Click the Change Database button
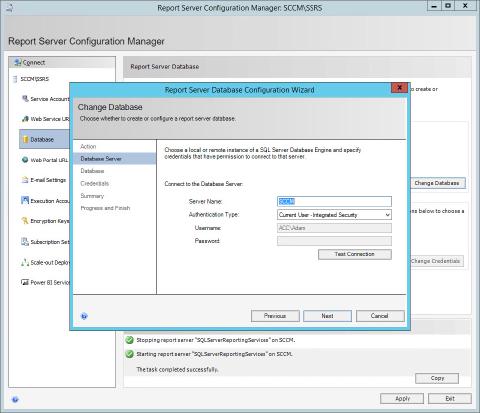This screenshot has height=413, width=480. [437, 183]
